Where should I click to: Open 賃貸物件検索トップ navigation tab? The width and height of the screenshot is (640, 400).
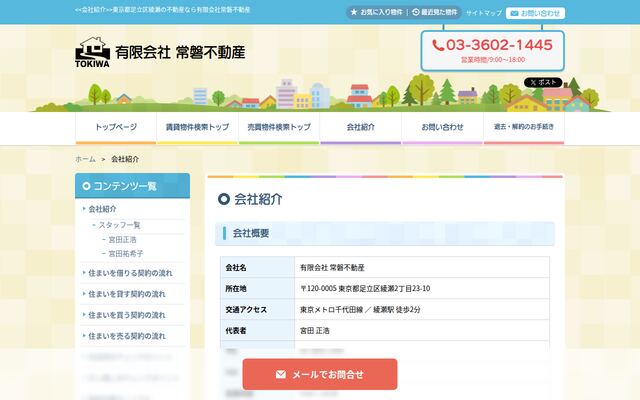pyautogui.click(x=198, y=128)
